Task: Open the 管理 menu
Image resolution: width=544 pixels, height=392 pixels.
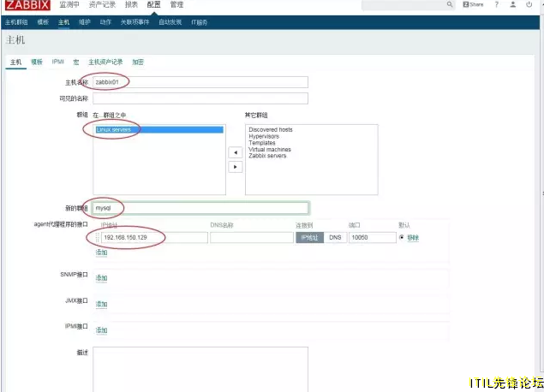Action: pos(176,5)
